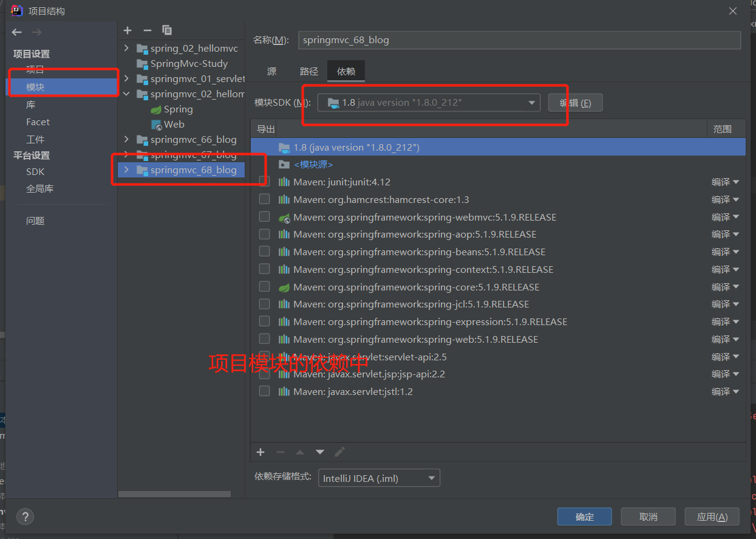
Task: Check export for hamcrest-core:1.3
Action: point(264,199)
